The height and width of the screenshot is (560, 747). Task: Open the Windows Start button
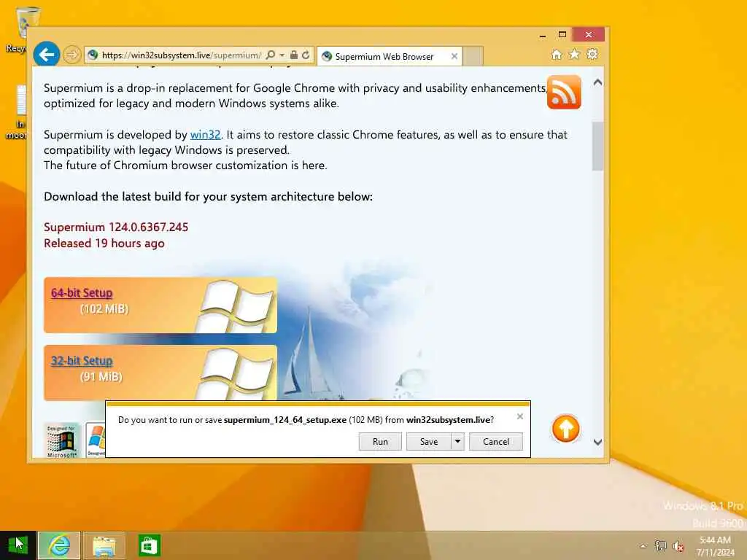click(x=18, y=545)
